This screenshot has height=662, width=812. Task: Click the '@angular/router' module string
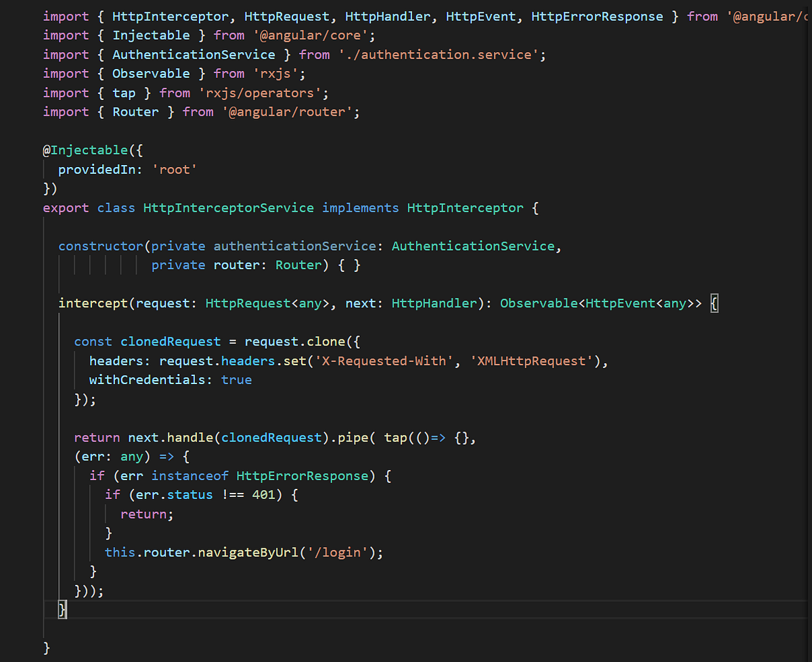point(291,112)
